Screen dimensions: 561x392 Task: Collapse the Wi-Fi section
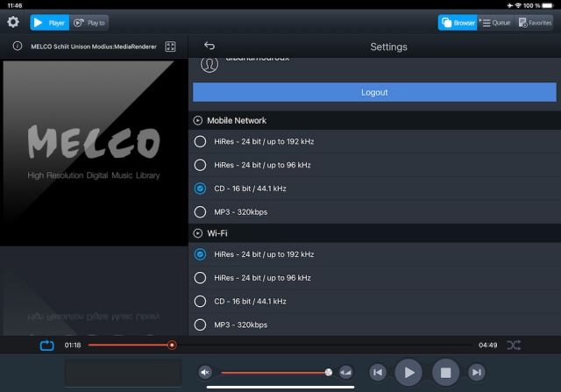(x=197, y=233)
